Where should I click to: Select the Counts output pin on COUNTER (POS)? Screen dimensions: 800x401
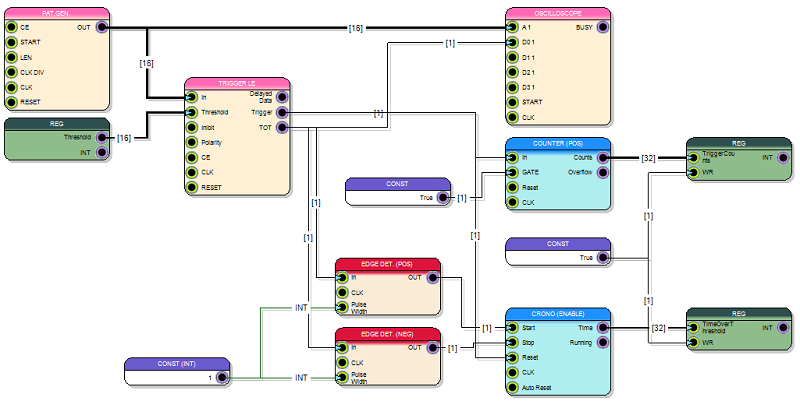(x=603, y=158)
